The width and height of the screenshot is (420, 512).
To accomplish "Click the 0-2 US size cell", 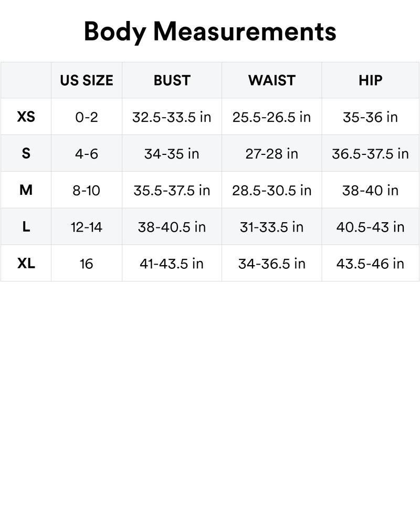I will [87, 117].
